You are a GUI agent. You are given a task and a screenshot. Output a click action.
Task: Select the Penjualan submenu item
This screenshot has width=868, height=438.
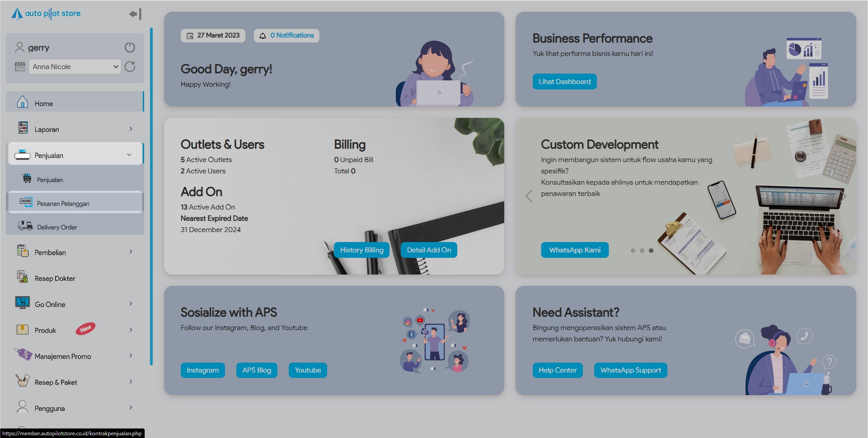(x=50, y=180)
